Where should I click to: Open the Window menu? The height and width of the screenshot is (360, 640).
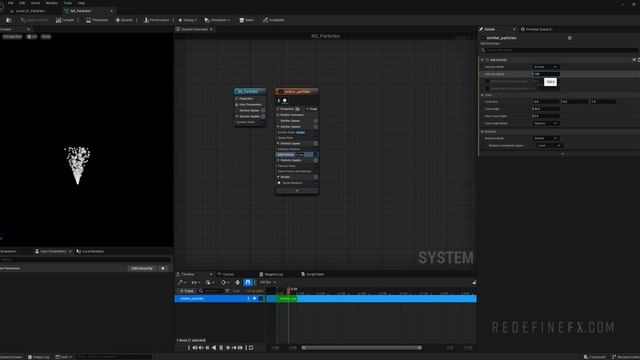tap(51, 3)
